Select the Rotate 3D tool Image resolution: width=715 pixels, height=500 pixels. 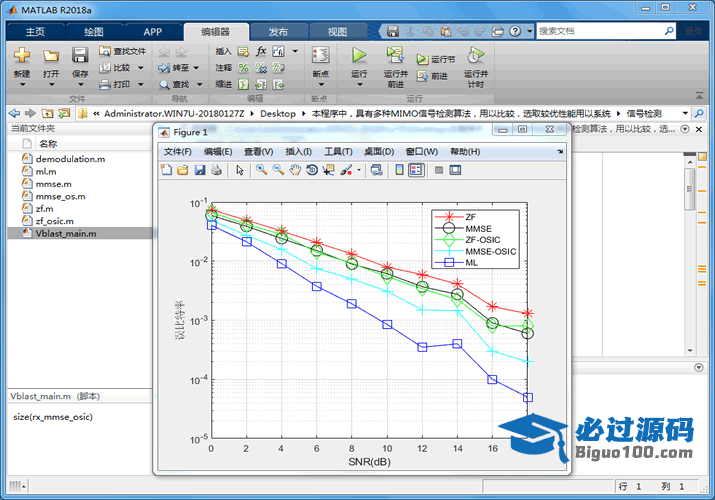(312, 170)
